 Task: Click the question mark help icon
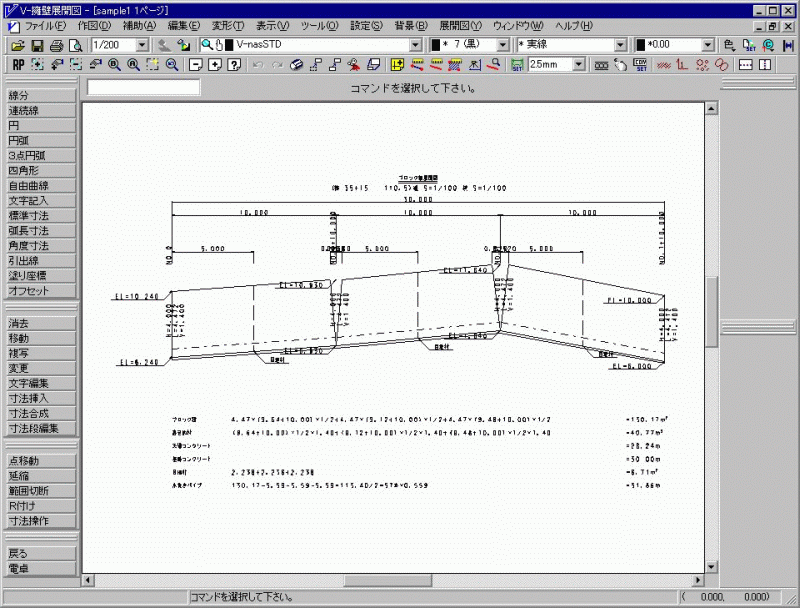click(x=234, y=65)
